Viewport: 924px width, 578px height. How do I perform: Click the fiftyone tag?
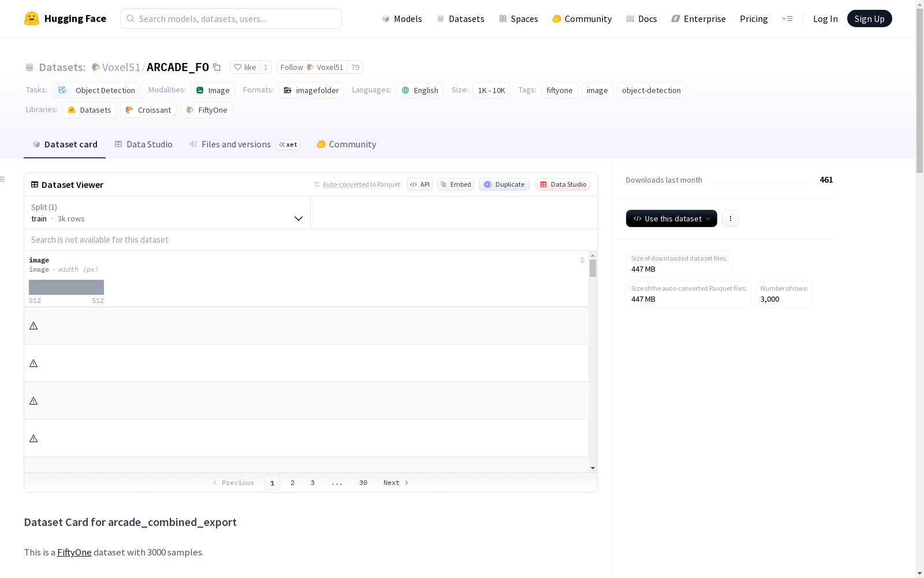point(560,90)
